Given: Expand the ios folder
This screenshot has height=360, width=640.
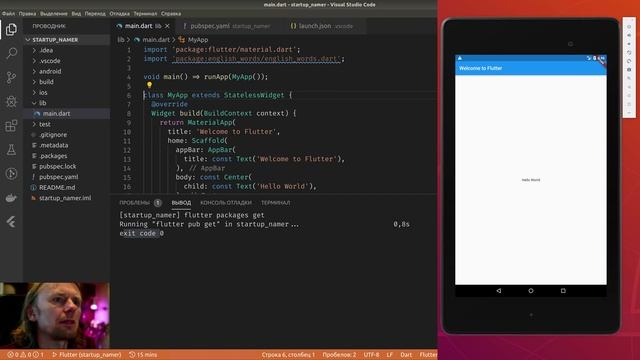Looking at the screenshot, I should [x=43, y=93].
